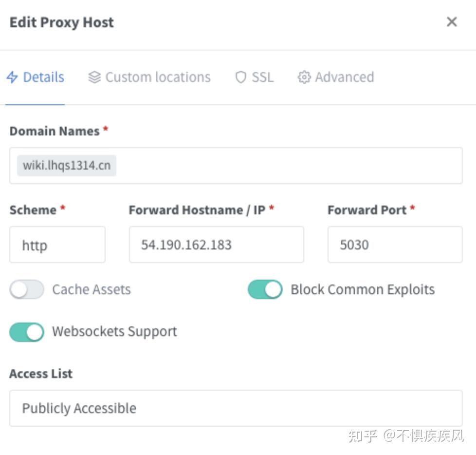Disable Block Common Exploits switch

265,289
